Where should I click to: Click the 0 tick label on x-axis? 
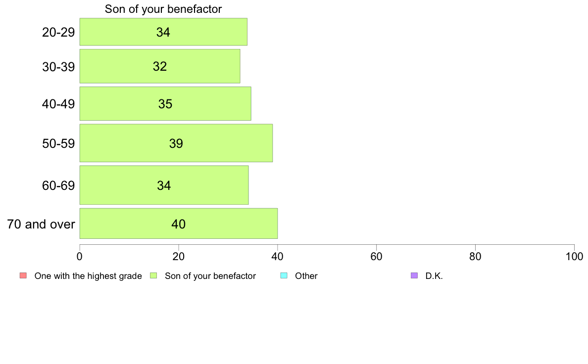pyautogui.click(x=80, y=257)
